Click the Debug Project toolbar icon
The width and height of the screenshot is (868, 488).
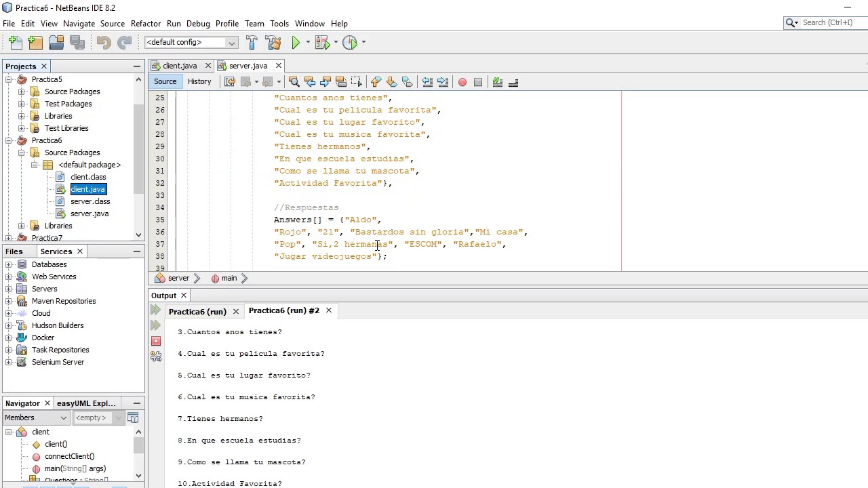pyautogui.click(x=322, y=42)
